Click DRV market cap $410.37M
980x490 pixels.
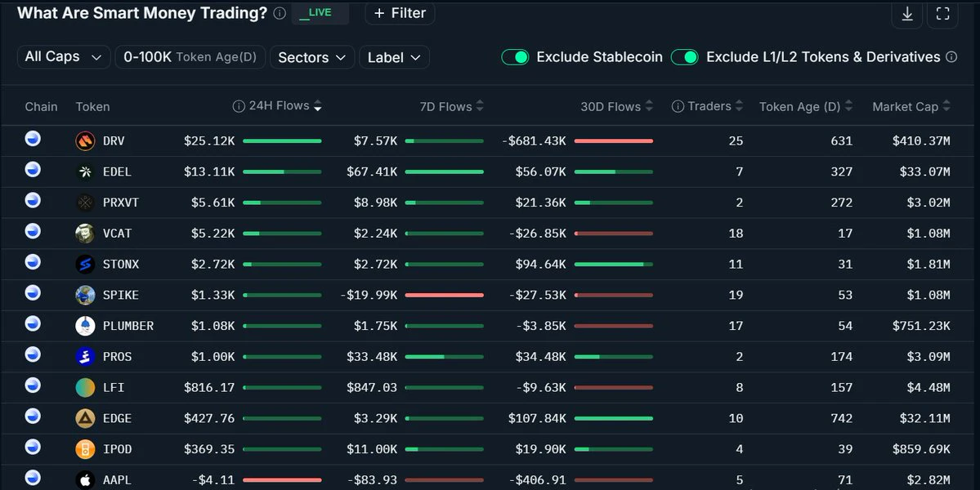coord(920,141)
